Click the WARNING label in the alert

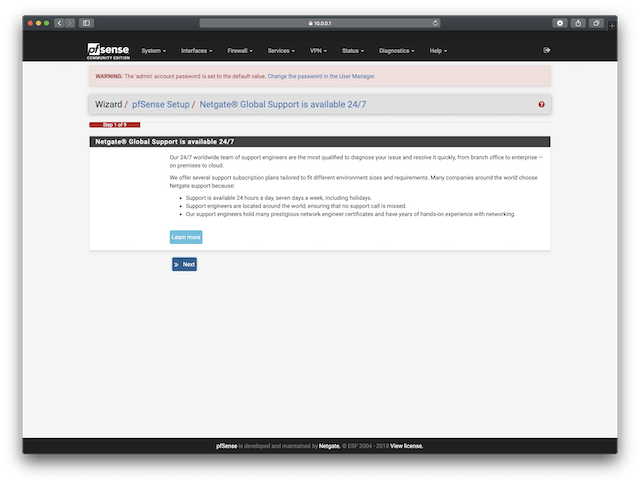[109, 76]
